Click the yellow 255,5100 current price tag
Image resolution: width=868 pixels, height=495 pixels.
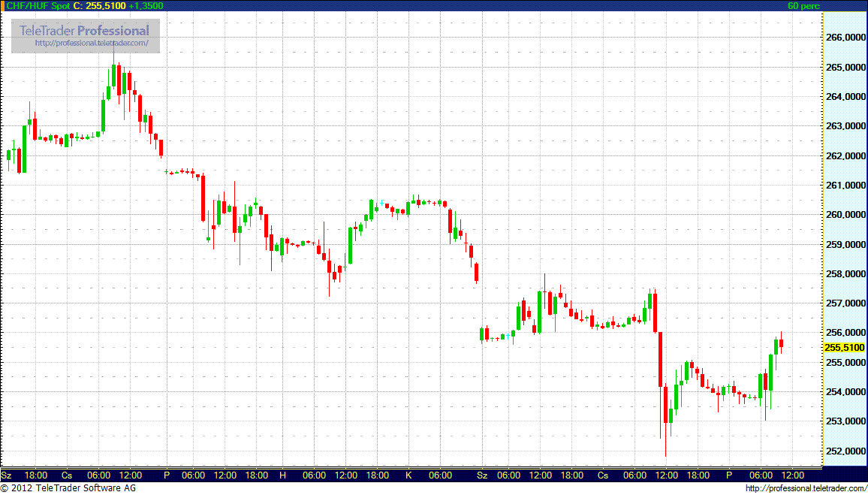coord(844,348)
